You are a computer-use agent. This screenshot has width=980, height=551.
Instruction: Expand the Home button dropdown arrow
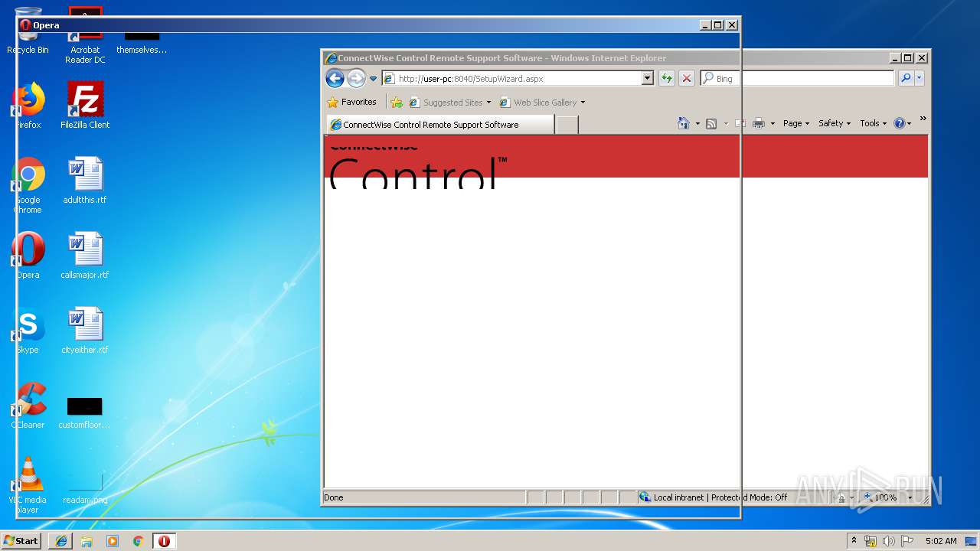697,124
